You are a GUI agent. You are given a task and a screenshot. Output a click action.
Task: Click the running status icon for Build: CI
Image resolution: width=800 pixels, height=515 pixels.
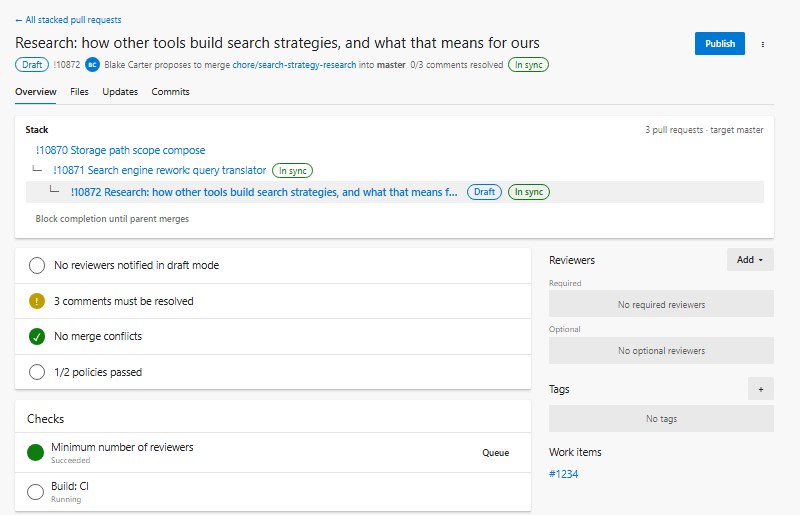tap(35, 492)
